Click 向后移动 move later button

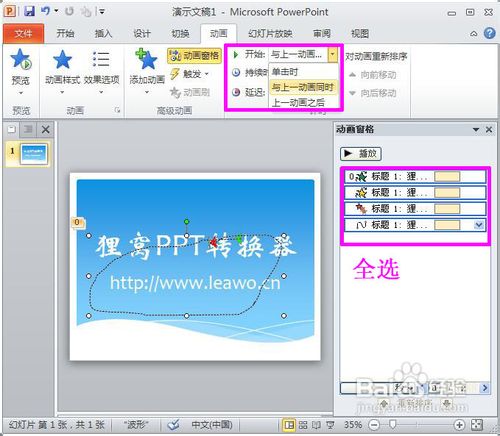[373, 93]
